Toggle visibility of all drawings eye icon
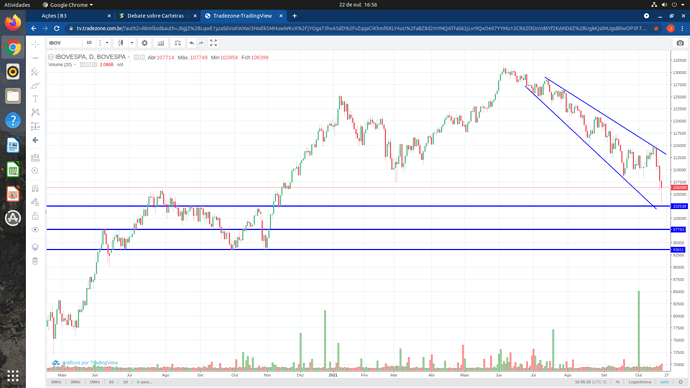This screenshot has width=690, height=388. pyautogui.click(x=35, y=230)
